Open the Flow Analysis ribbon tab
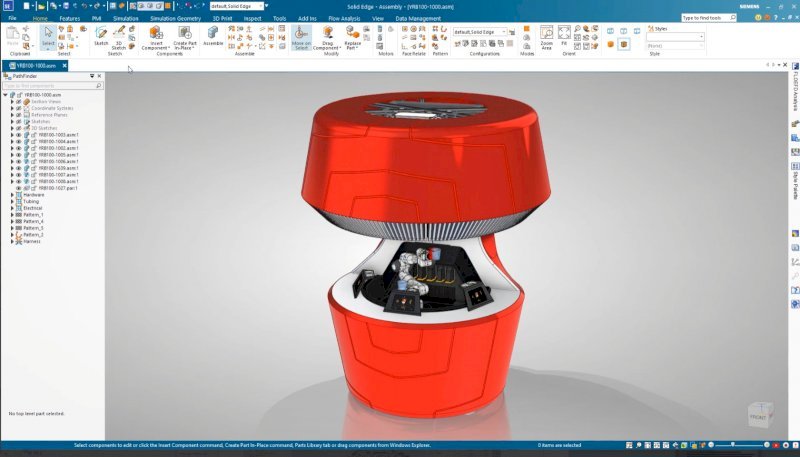The image size is (800, 457). pos(344,18)
